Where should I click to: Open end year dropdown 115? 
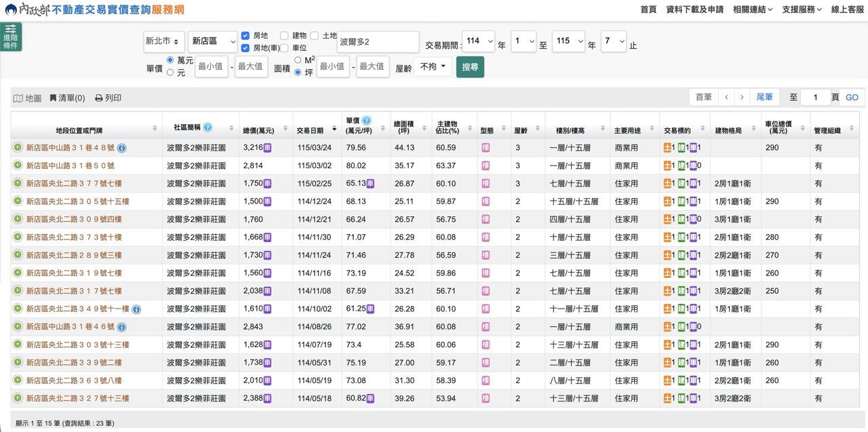tap(568, 41)
